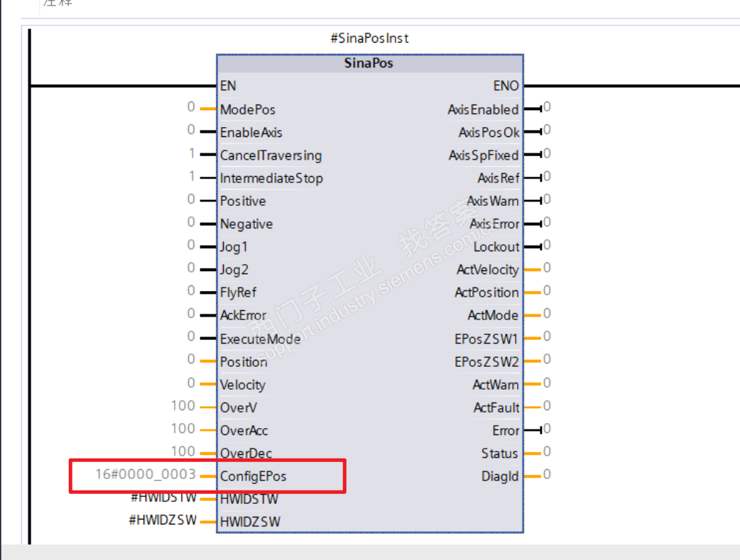
Task: Click the EnableAxis value 0
Action: (x=191, y=130)
